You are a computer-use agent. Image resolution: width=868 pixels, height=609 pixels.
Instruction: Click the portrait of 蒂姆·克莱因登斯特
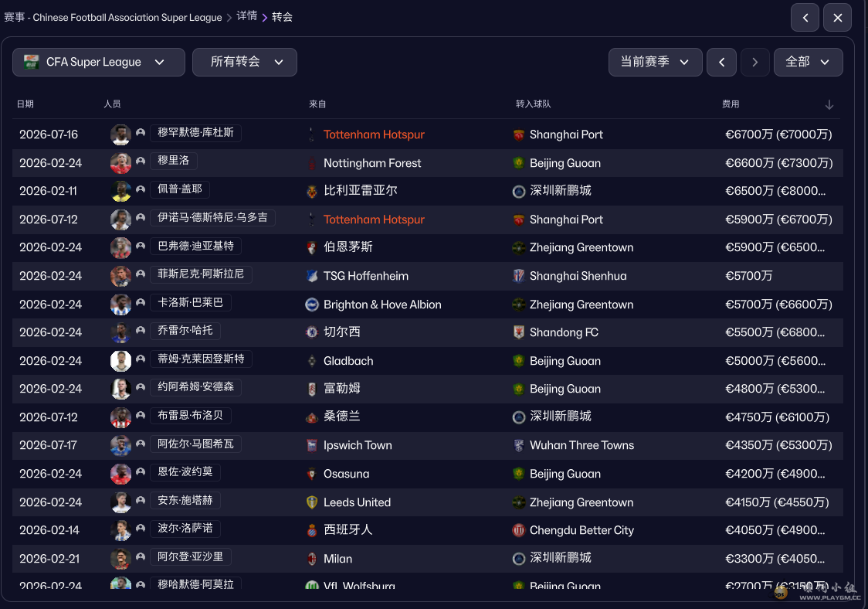[x=120, y=361]
